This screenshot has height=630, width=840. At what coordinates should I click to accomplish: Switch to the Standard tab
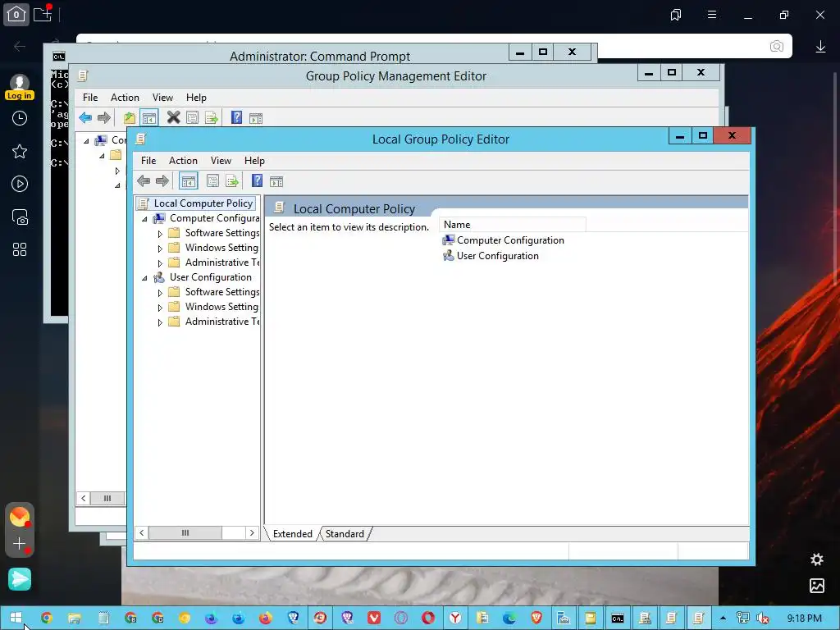345,533
